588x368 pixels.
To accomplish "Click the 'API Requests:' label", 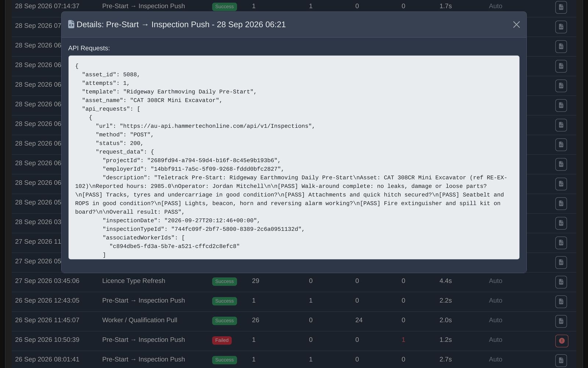I will point(89,48).
